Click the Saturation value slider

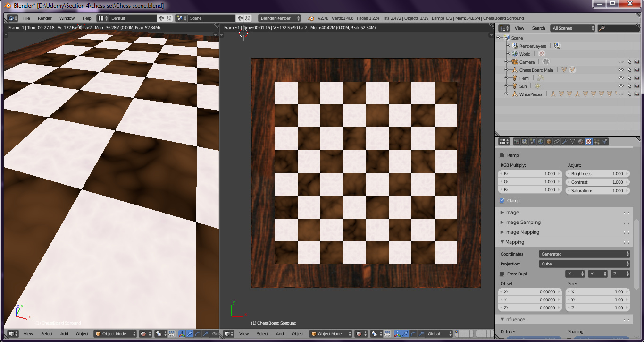598,191
